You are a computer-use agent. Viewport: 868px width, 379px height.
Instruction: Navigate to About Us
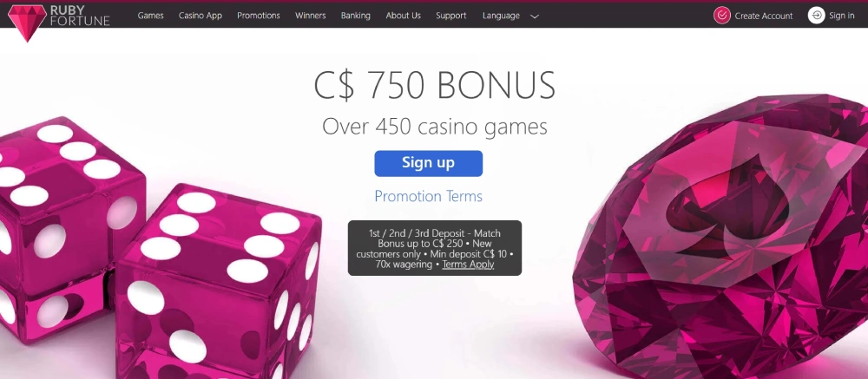coord(403,16)
